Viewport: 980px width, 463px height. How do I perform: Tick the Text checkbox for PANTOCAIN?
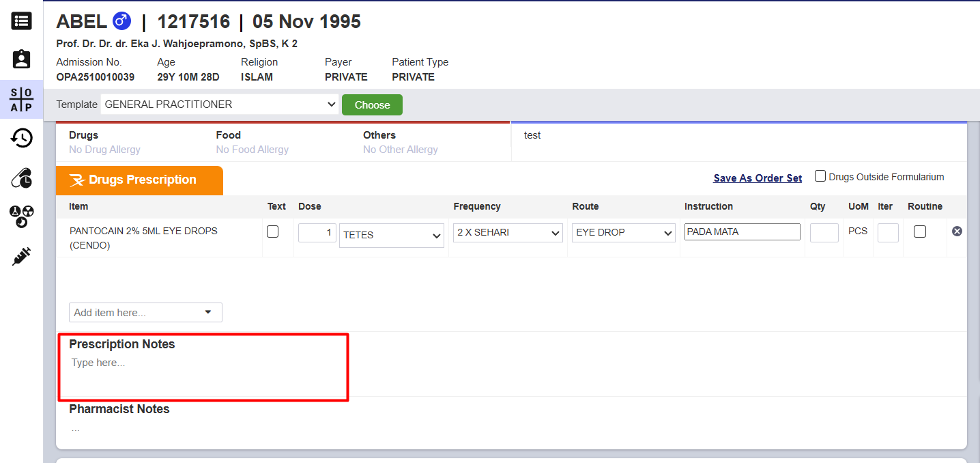273,232
